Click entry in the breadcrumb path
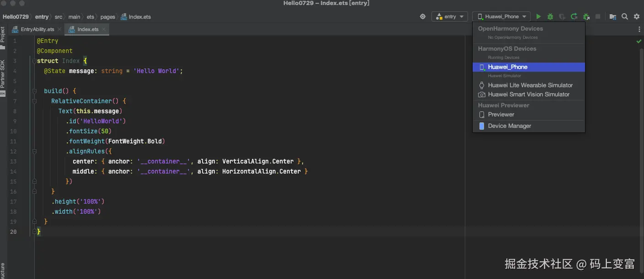 (42, 17)
